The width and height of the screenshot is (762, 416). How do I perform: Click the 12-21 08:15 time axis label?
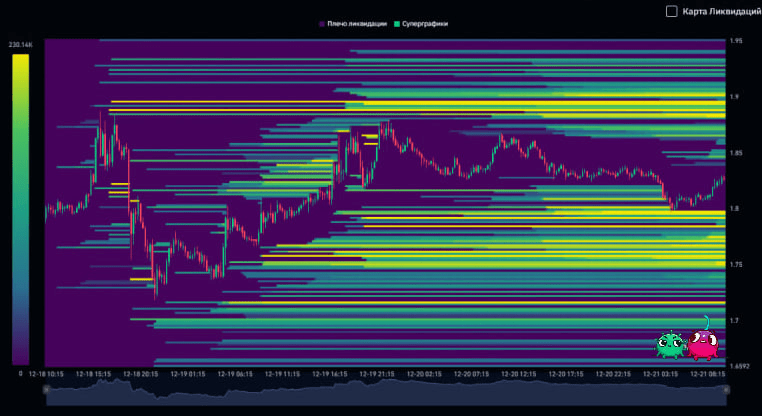pos(708,374)
